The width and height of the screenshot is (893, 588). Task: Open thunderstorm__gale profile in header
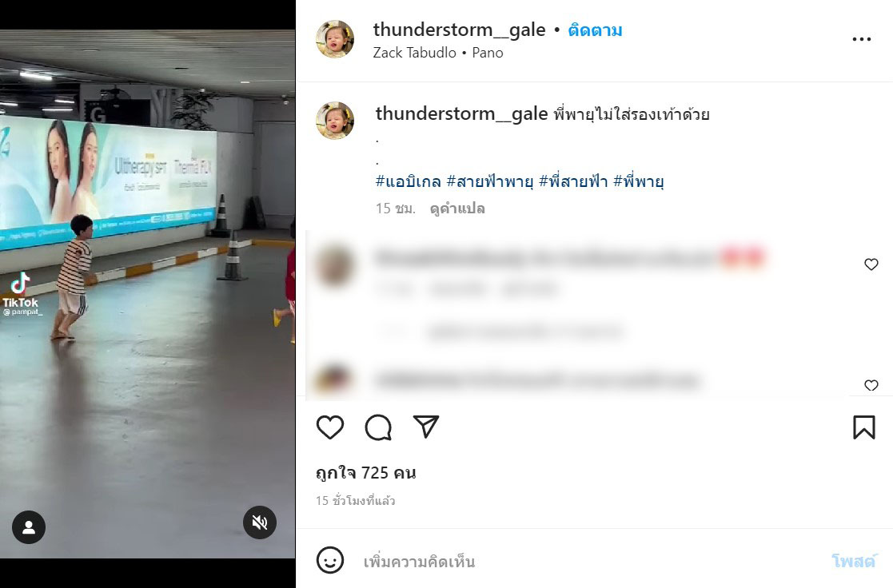[x=459, y=30]
